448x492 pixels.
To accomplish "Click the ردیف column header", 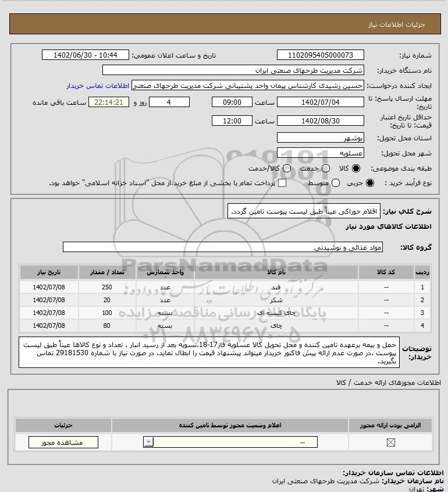I will click(422, 272).
